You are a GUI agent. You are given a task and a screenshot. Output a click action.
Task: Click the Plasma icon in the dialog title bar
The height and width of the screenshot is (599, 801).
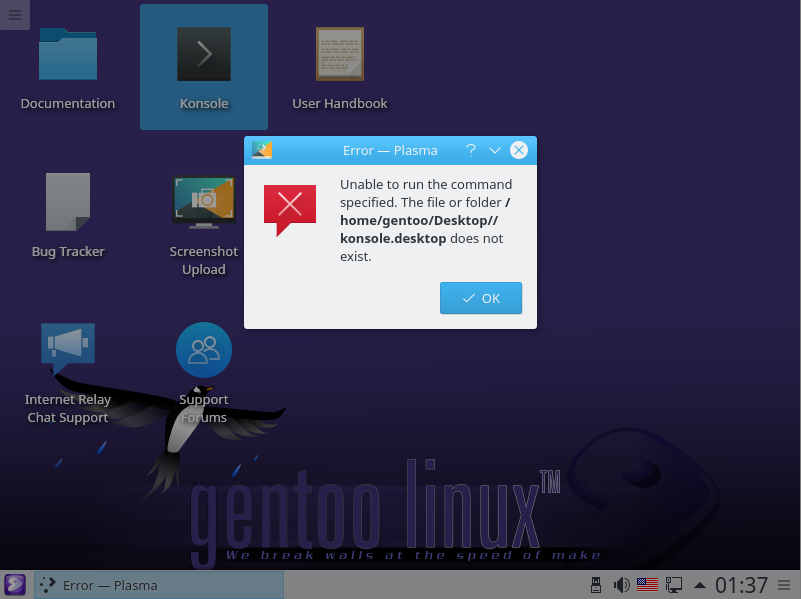click(x=262, y=150)
